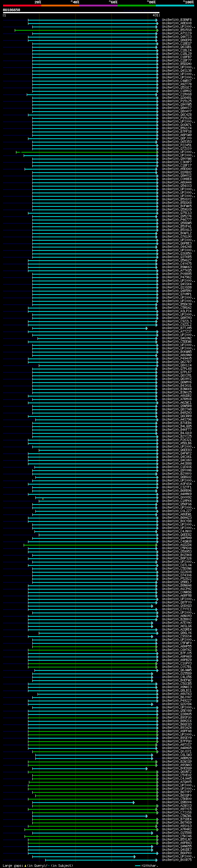Select the label UniRef100_P15126
197x868 pixels.
click(176, 118)
